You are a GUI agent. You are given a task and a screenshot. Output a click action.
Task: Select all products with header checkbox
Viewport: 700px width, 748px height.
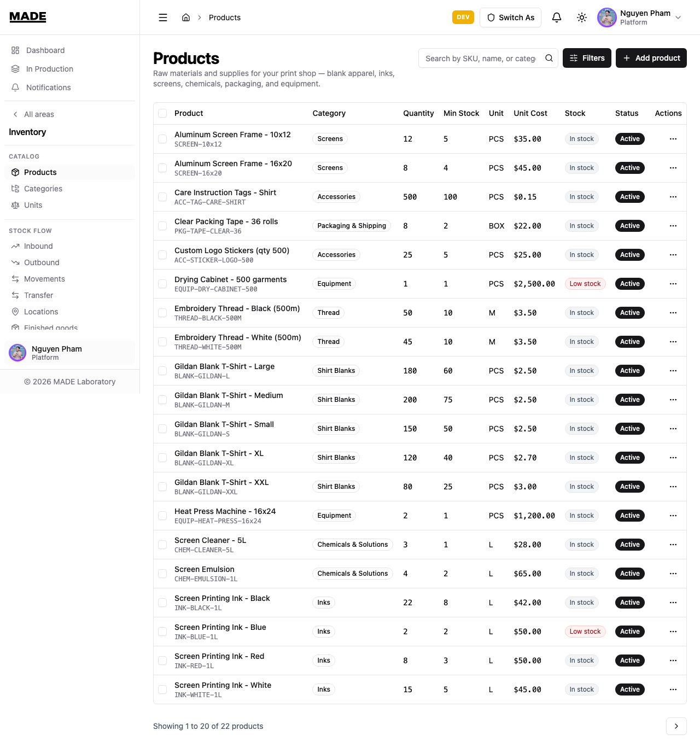pos(162,113)
